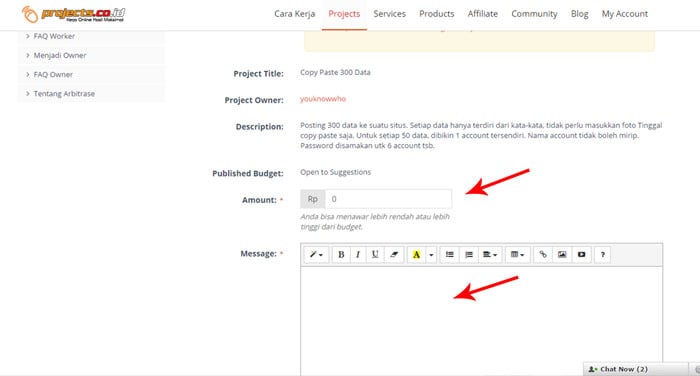Open project owner youknowwho profile
The width and height of the screenshot is (700, 376).
coord(323,99)
